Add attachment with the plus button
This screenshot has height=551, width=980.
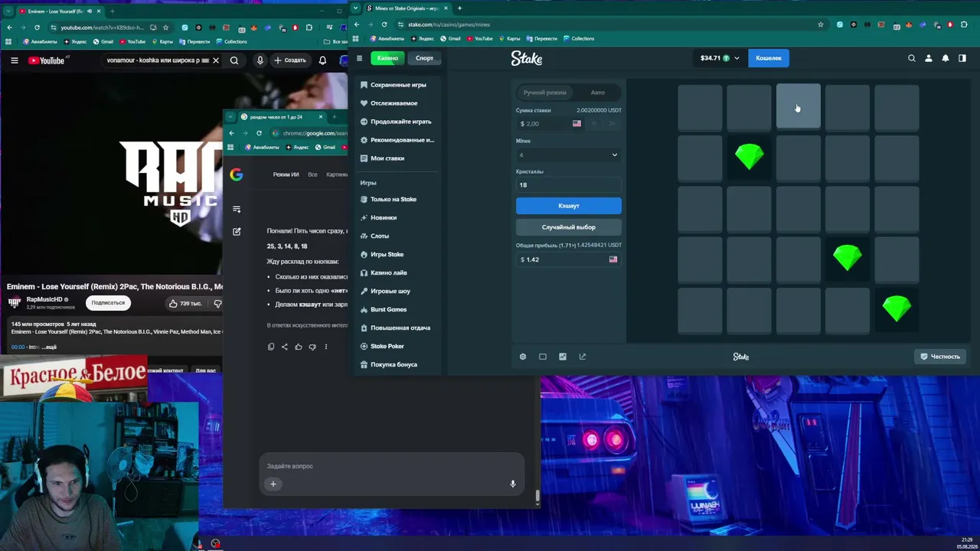click(x=273, y=484)
